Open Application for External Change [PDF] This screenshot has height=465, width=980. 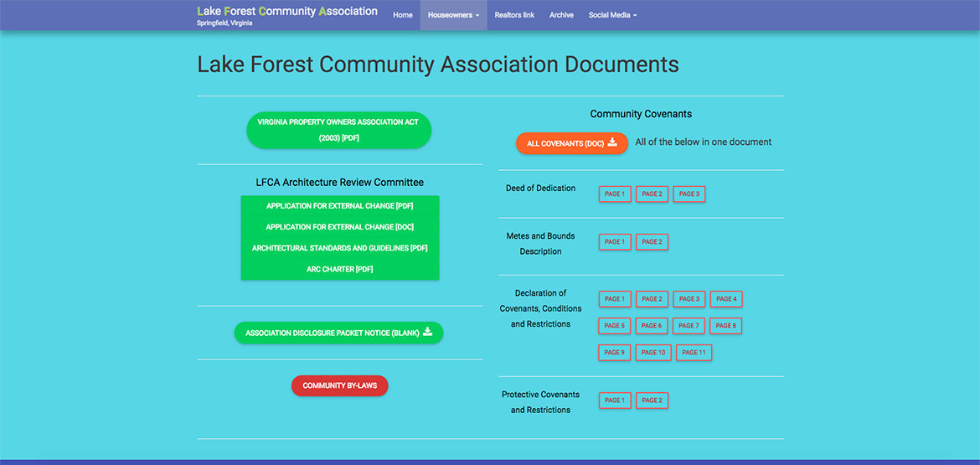pos(340,205)
